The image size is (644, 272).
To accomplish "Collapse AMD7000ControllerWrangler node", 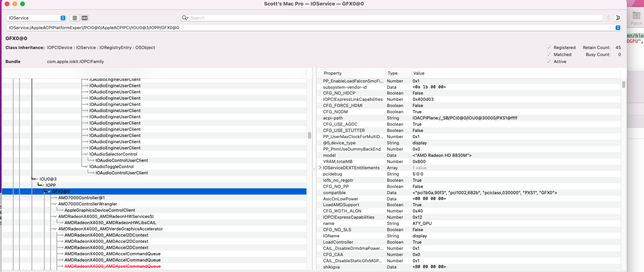I will coord(55,204).
